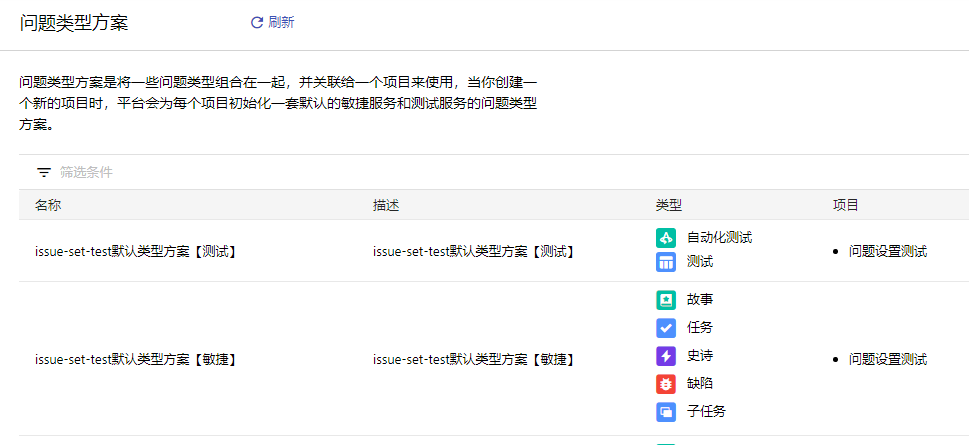
Task: Click the blue 测试 type icon
Action: click(x=666, y=262)
